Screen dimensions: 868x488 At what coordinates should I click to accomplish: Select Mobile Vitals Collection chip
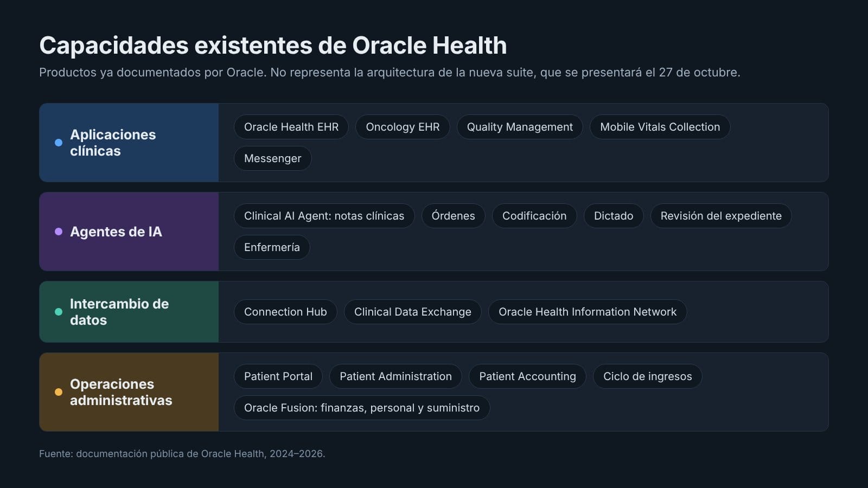tap(660, 127)
